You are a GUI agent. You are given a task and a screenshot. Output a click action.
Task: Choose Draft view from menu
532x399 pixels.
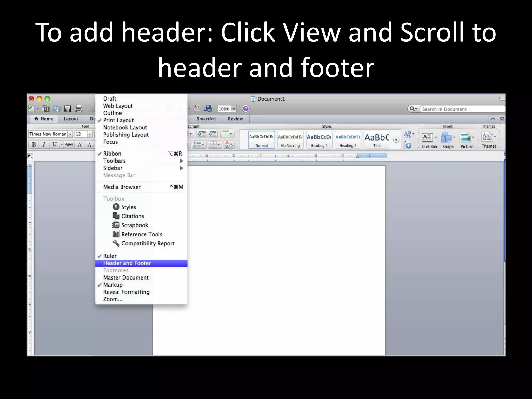pos(141,99)
